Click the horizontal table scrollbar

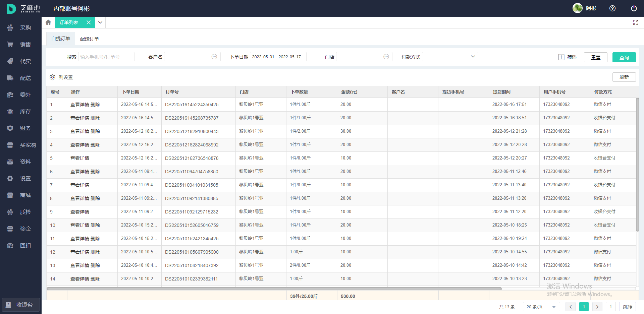pyautogui.click(x=274, y=289)
